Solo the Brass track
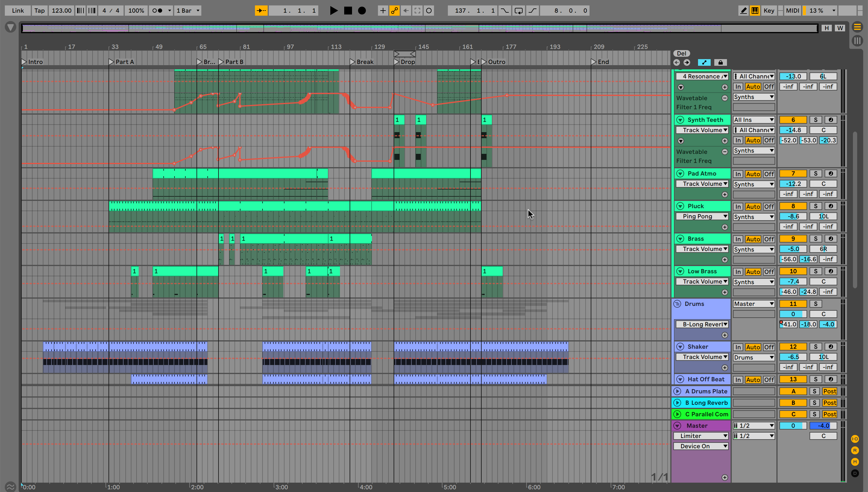Viewport: 868px width, 492px height. [815, 239]
